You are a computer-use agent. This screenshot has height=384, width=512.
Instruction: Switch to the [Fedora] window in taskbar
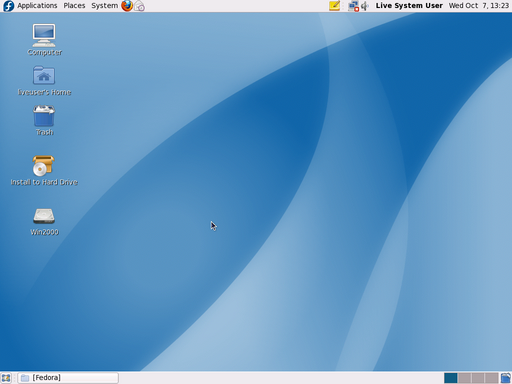pyautogui.click(x=68, y=378)
